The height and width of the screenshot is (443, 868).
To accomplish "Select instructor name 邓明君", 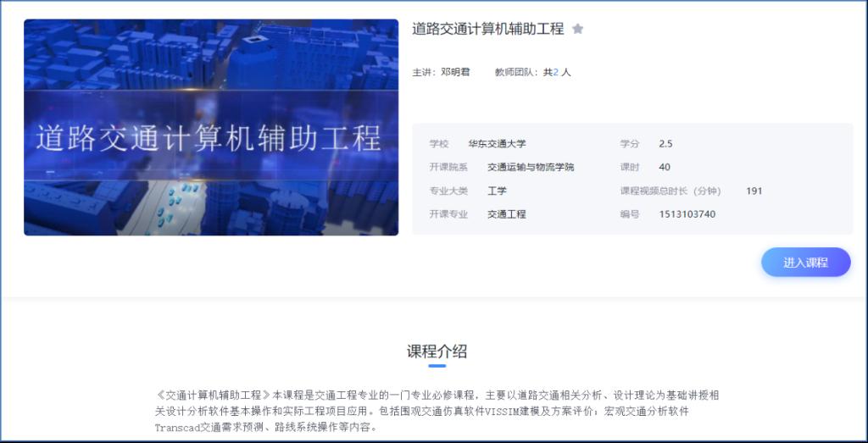I will pos(455,72).
